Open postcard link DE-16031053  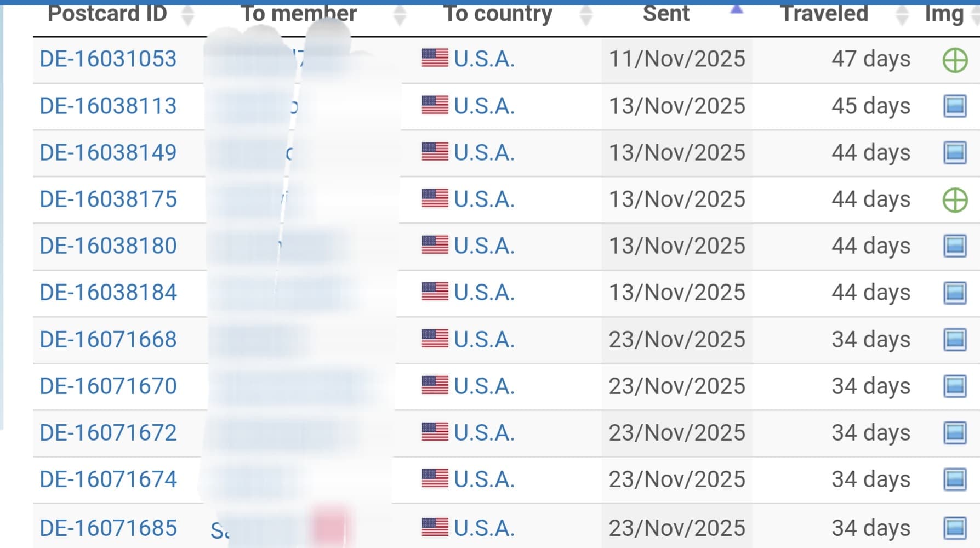109,59
